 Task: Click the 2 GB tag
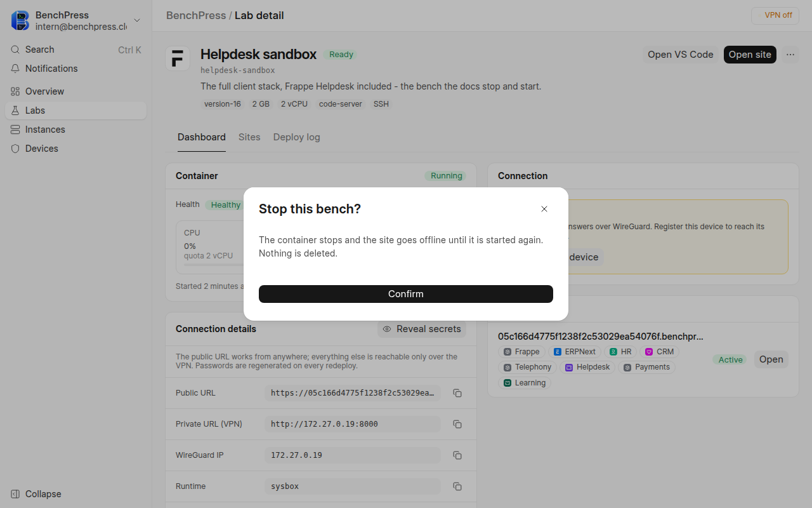point(261,104)
